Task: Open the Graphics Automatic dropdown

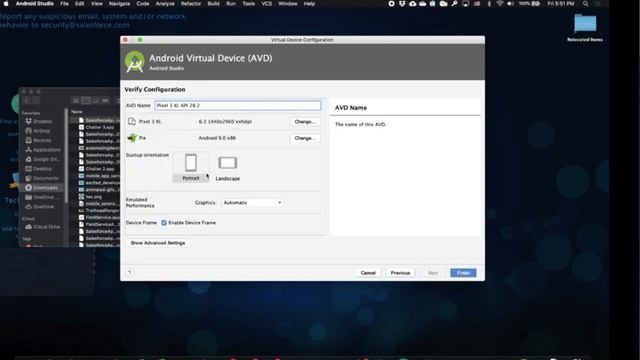Action: tap(253, 202)
